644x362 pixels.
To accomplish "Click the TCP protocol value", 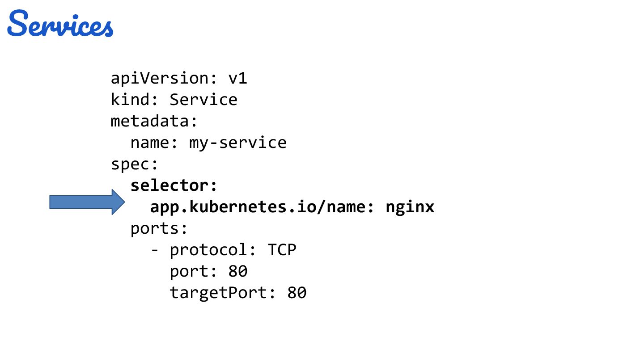I will click(282, 250).
